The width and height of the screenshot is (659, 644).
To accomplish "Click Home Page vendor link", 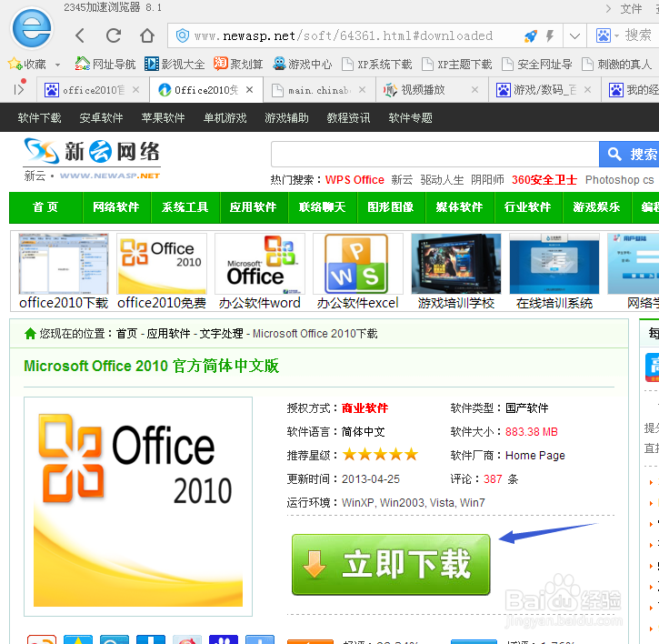I will tap(535, 455).
